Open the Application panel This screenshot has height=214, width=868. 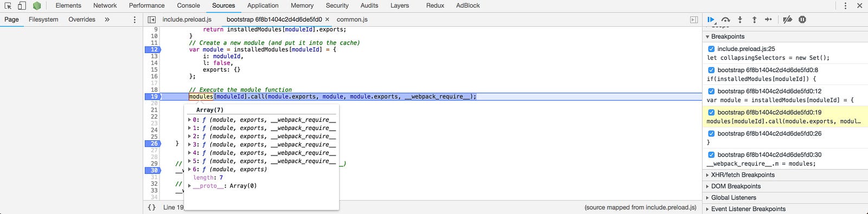263,5
